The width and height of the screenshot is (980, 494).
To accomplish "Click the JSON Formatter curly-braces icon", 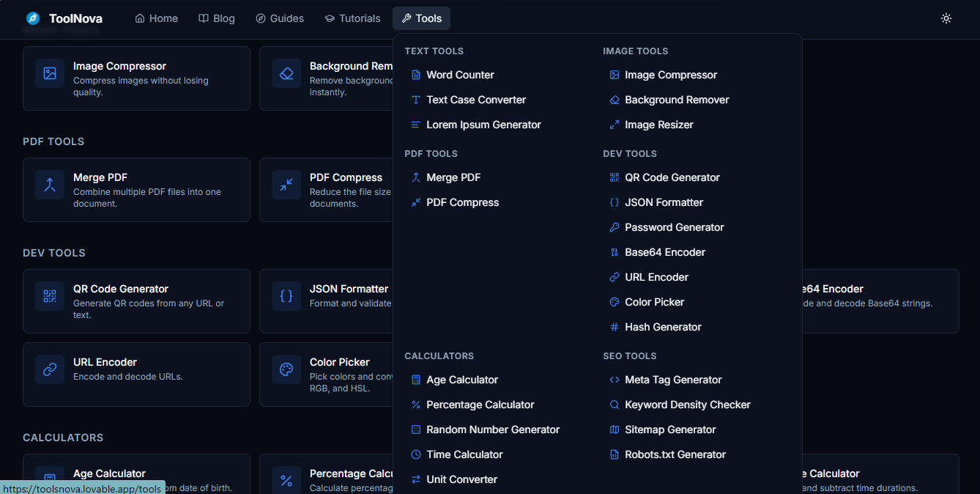I will point(614,202).
